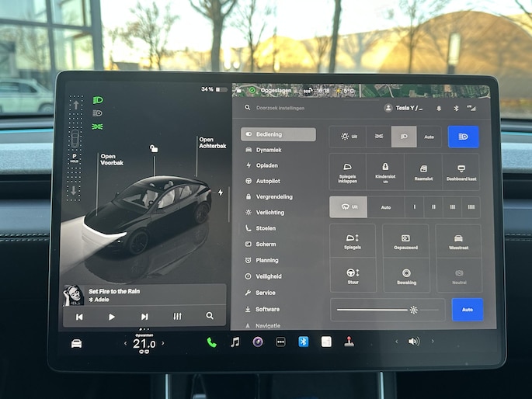Open the car controls icon
Image resolution: width=532 pixels, height=399 pixels.
(77, 343)
